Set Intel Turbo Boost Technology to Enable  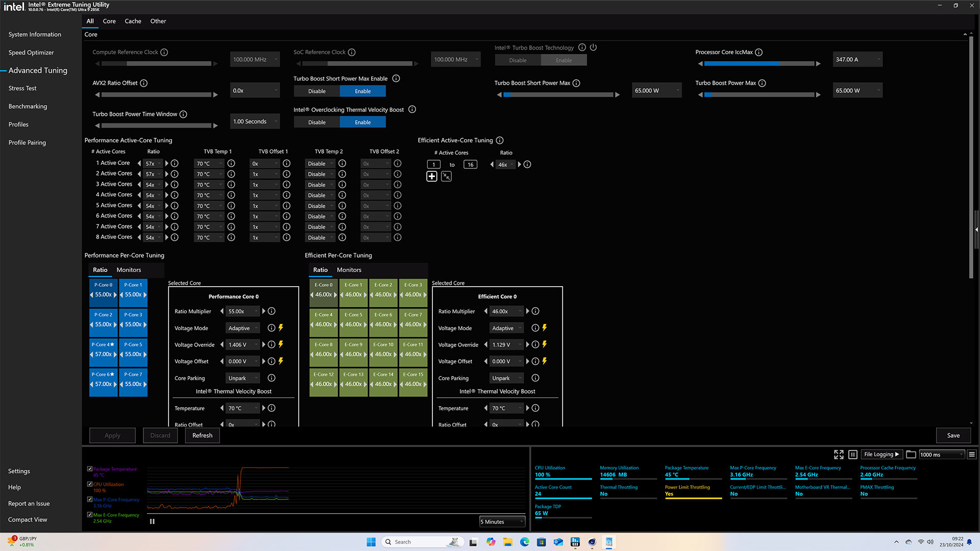563,60
